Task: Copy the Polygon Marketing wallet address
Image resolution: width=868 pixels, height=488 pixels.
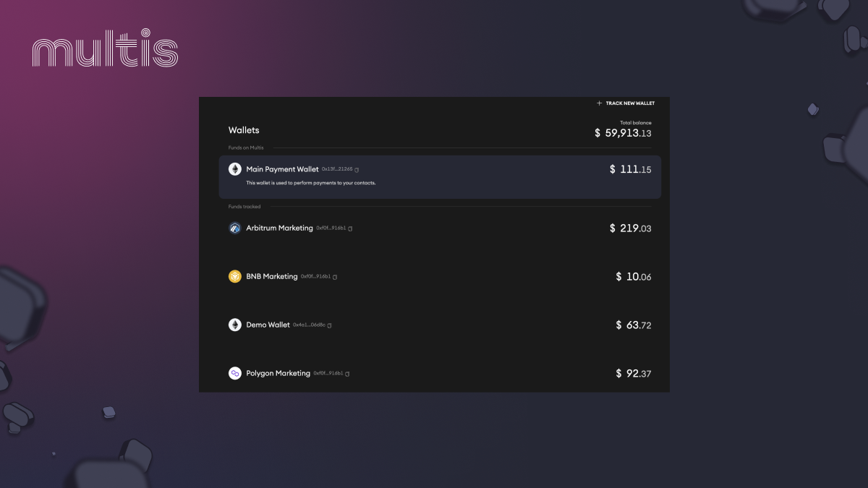Action: (347, 374)
